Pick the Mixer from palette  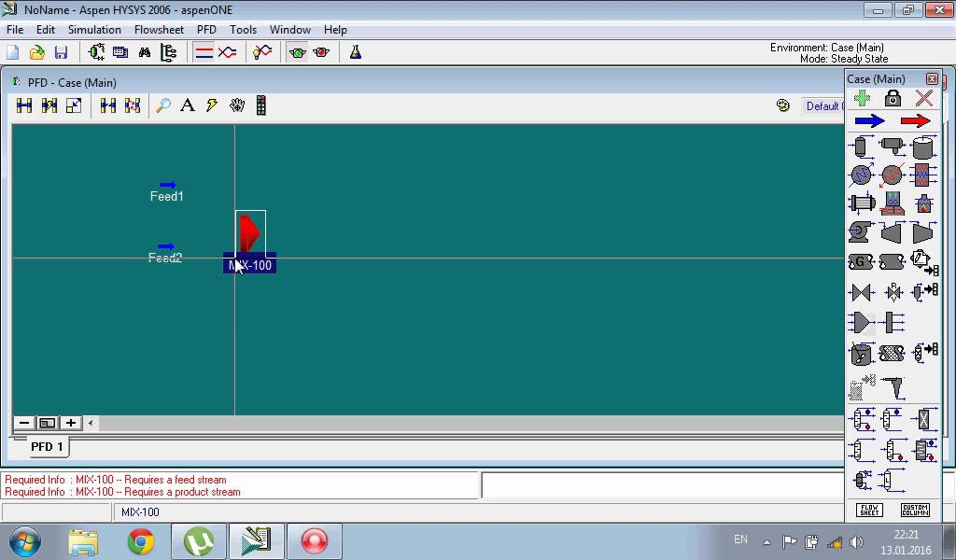pos(861,322)
